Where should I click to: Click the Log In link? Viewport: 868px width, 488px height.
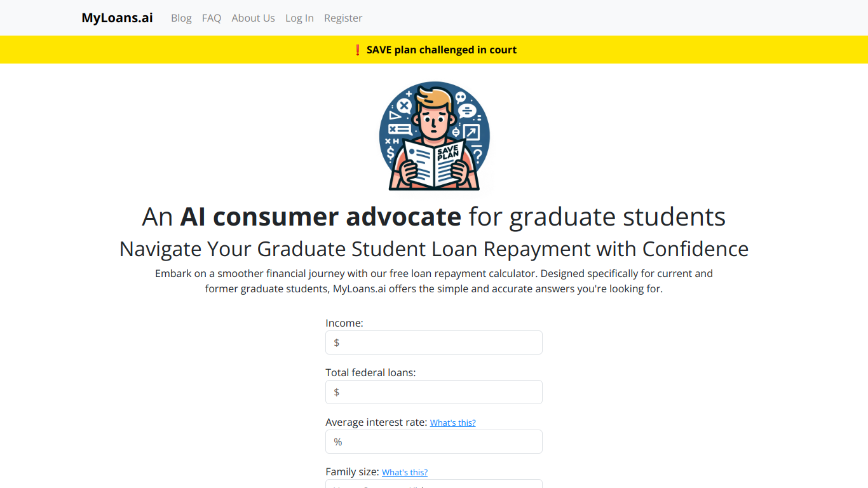pos(299,18)
